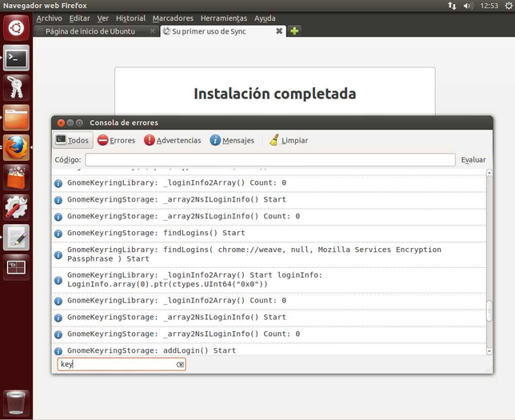Select the 'findLogins( chrome://weave' message row
This screenshot has height=420, width=515.
coord(269,254)
